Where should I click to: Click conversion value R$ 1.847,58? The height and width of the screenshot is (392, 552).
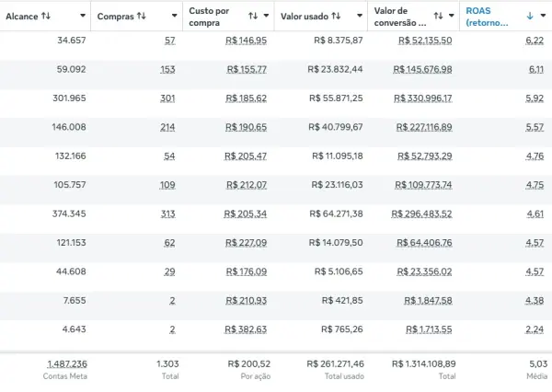(x=428, y=300)
